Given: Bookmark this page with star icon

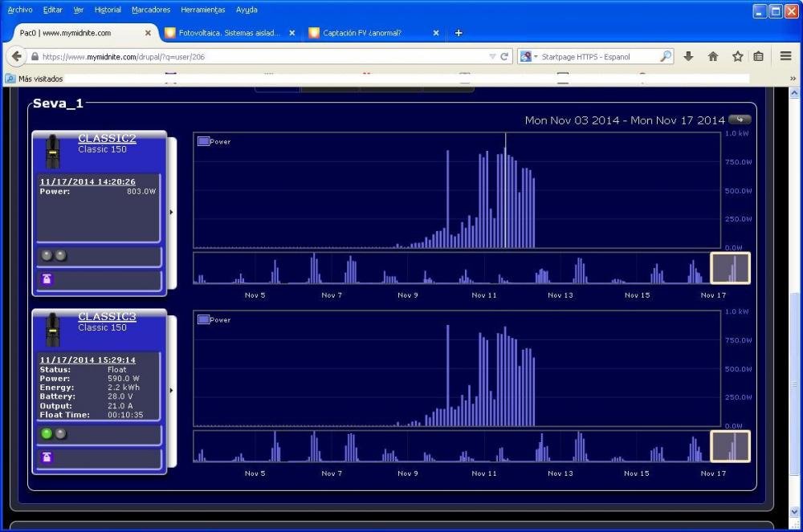Looking at the screenshot, I should pyautogui.click(x=737, y=56).
